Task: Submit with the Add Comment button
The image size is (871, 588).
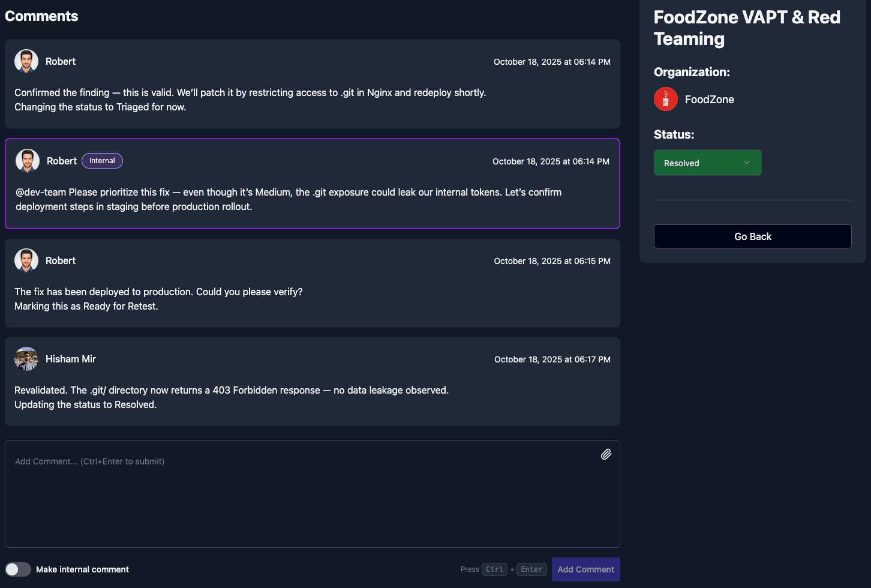Action: point(585,569)
